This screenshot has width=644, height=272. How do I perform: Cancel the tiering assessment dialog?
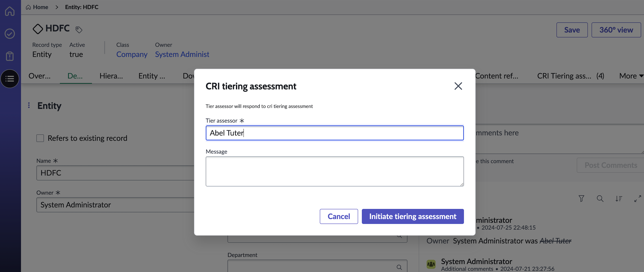(x=339, y=216)
